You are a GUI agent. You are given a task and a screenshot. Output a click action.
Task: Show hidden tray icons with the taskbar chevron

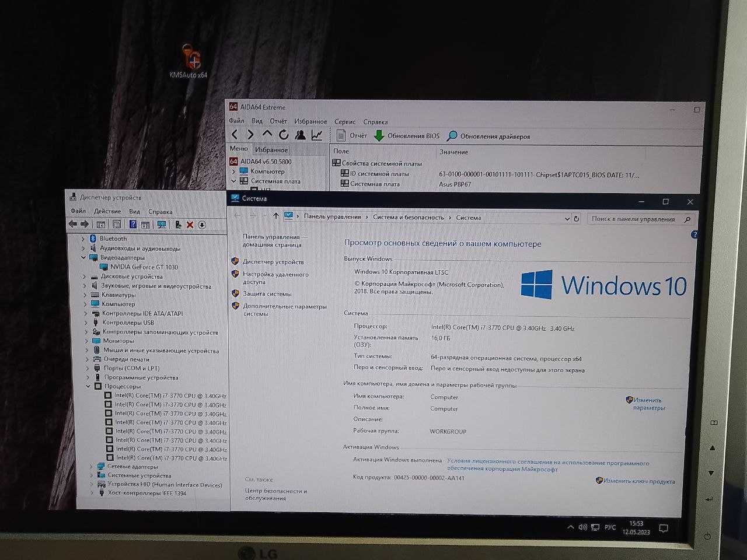pos(570,527)
